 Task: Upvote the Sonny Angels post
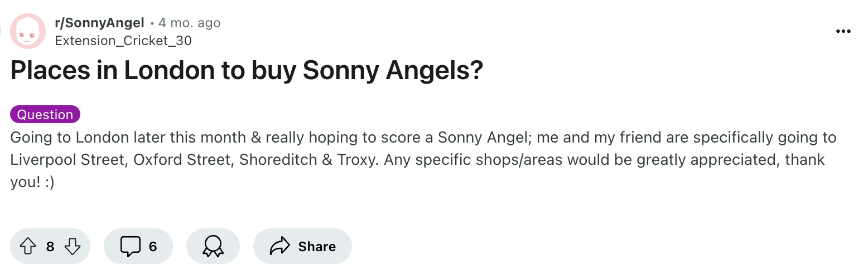[28, 246]
